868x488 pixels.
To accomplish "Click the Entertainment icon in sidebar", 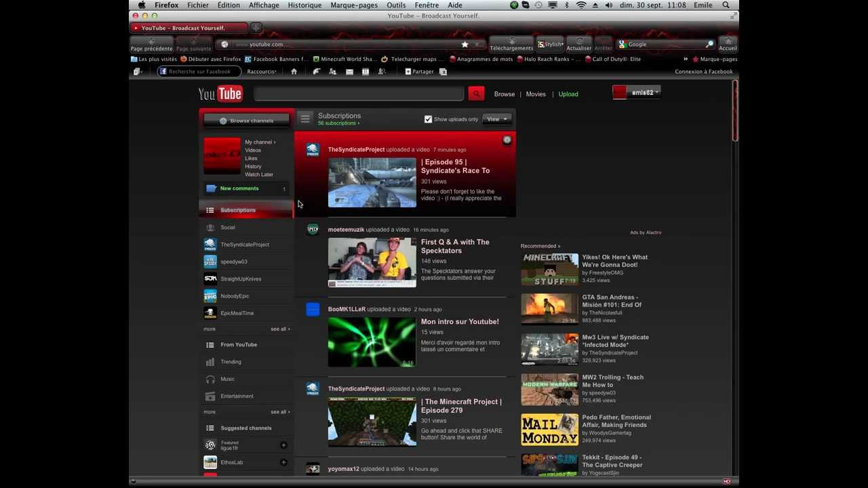I will click(x=210, y=396).
